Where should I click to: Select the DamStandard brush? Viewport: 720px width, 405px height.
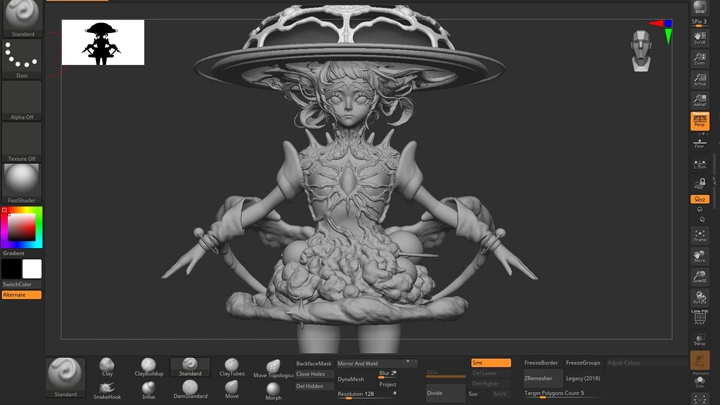coord(190,389)
